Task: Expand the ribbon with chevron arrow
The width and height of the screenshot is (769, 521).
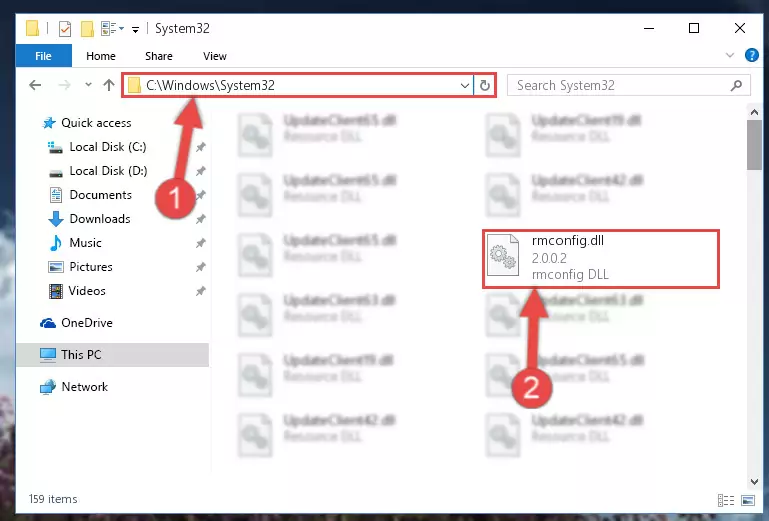Action: coord(730,55)
